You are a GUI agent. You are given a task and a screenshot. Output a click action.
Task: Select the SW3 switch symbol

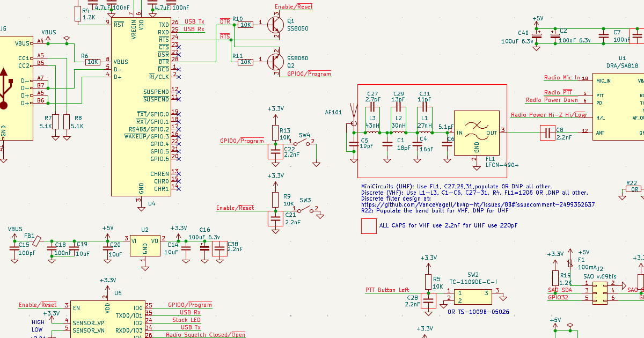tap(305, 209)
